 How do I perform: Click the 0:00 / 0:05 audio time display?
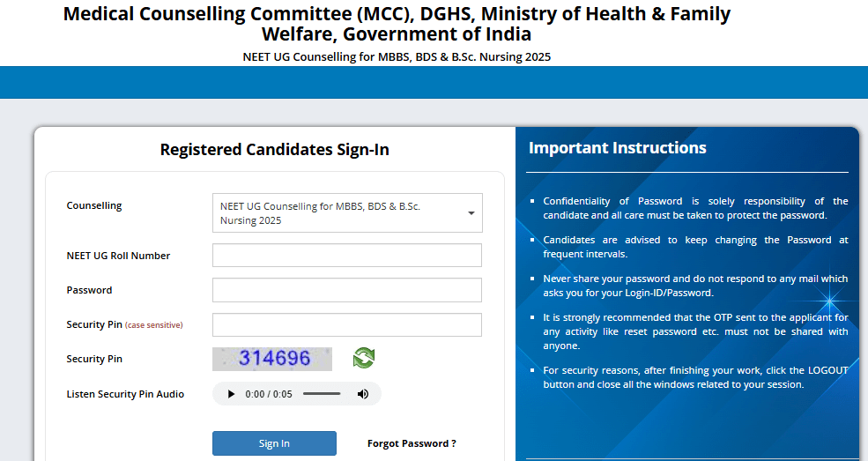(269, 394)
